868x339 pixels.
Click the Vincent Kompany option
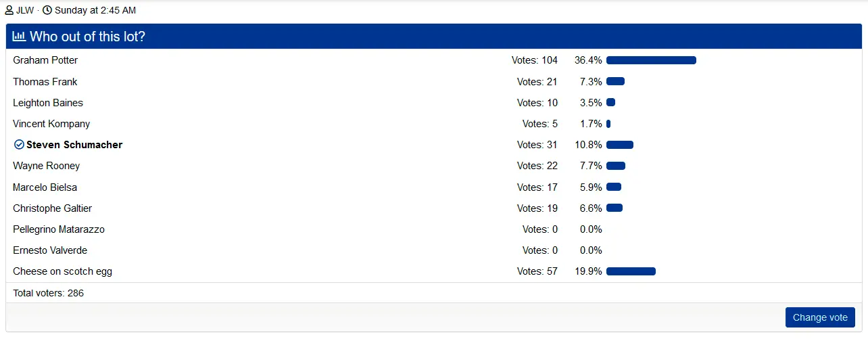[51, 124]
